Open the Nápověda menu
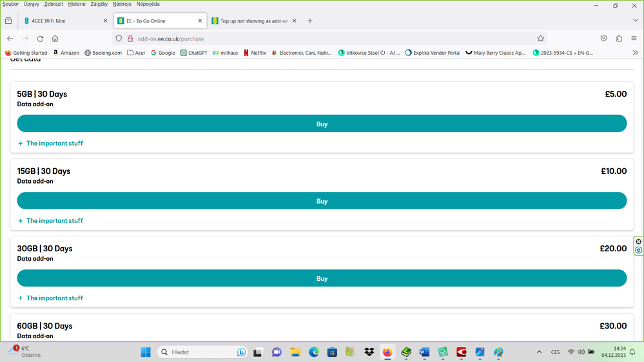This screenshot has width=644, height=362. tap(148, 4)
